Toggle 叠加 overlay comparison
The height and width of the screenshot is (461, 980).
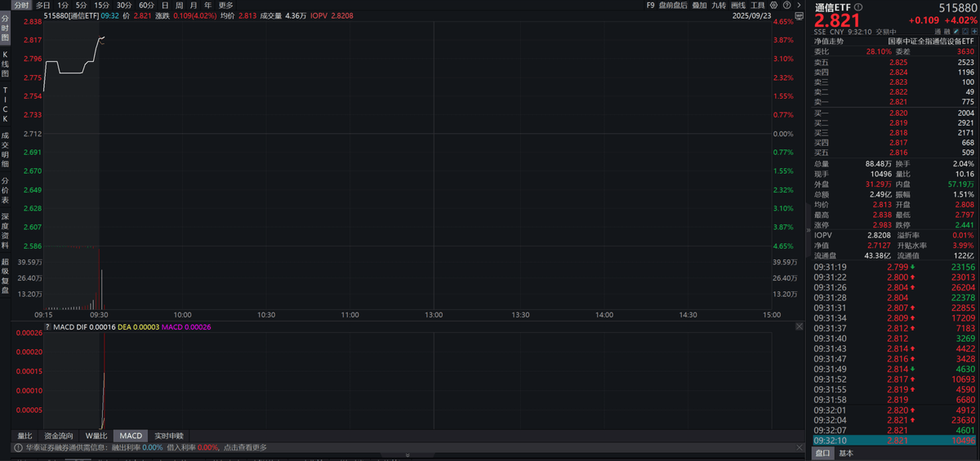click(699, 5)
